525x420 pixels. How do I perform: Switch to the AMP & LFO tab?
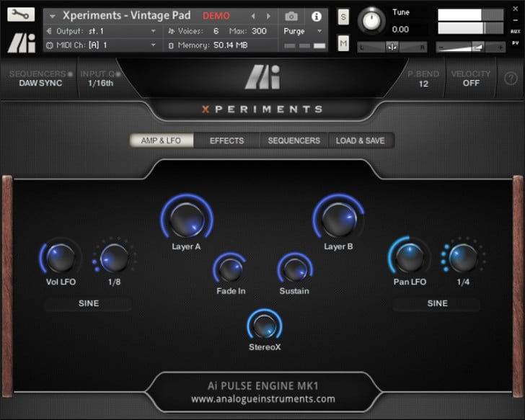[x=162, y=140]
